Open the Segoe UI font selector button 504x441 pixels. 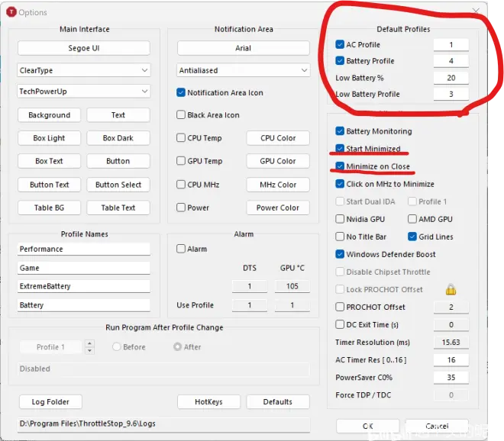pos(84,48)
